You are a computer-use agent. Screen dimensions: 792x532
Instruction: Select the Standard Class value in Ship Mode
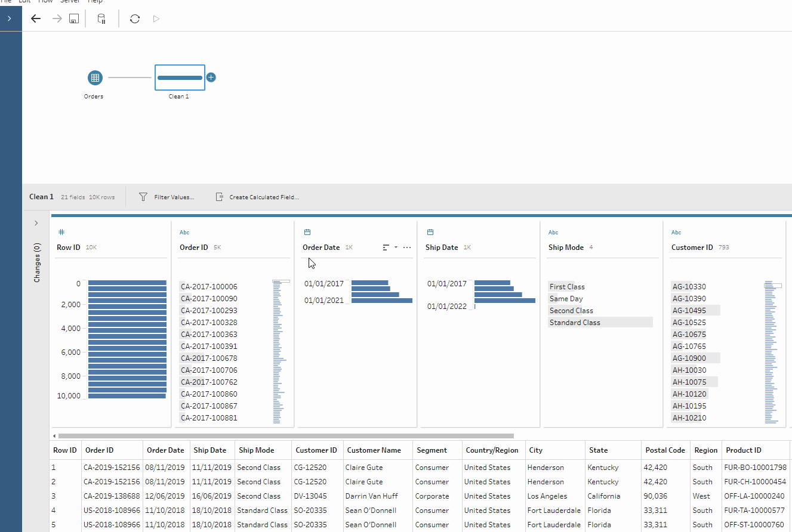pos(575,322)
